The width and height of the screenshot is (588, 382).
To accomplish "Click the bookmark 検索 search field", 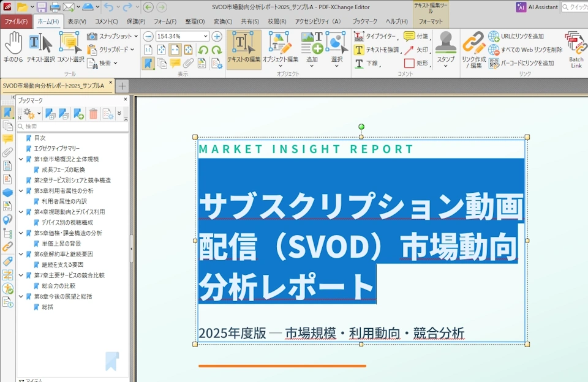I will pos(73,127).
